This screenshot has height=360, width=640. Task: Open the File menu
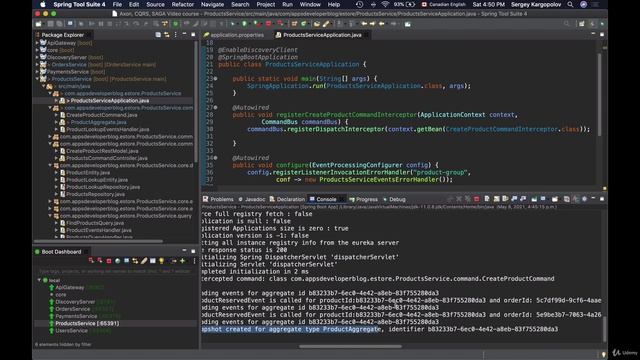click(117, 4)
